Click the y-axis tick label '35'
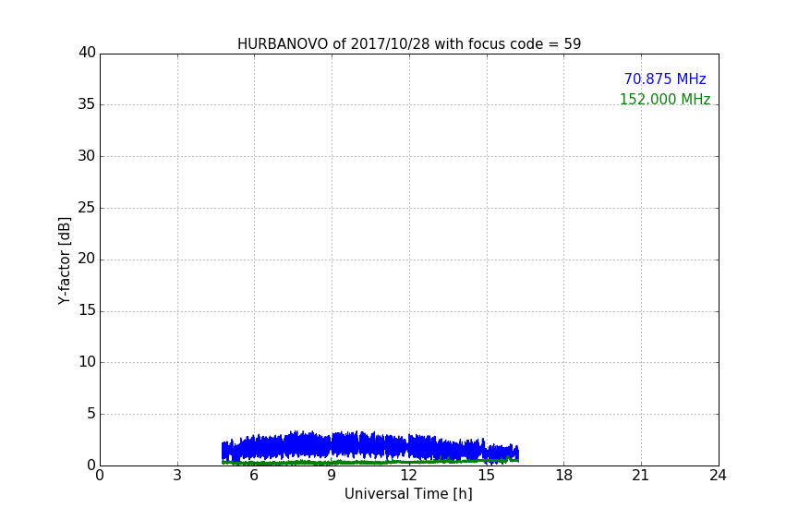 point(87,104)
